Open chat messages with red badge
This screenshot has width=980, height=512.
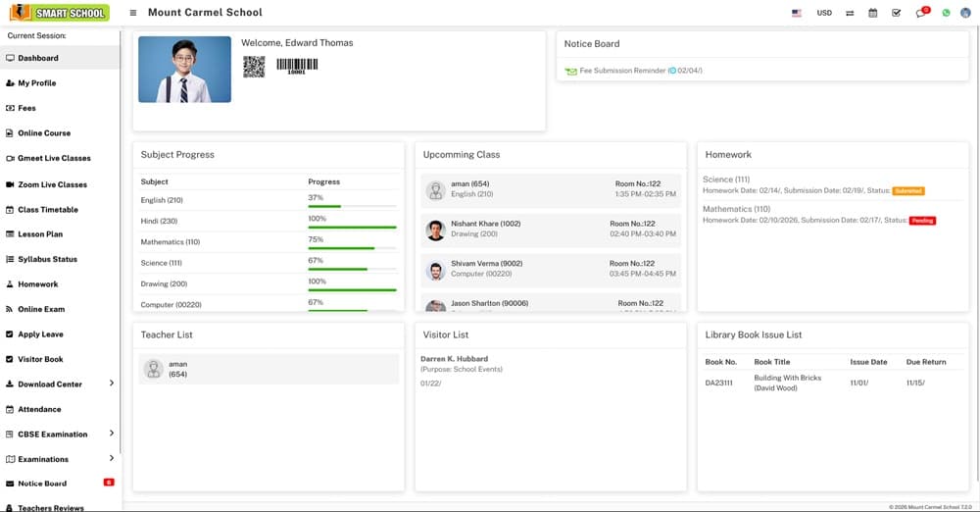click(x=921, y=13)
